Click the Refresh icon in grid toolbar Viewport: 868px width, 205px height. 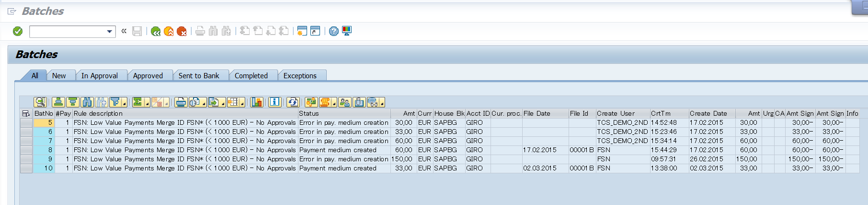[293, 102]
